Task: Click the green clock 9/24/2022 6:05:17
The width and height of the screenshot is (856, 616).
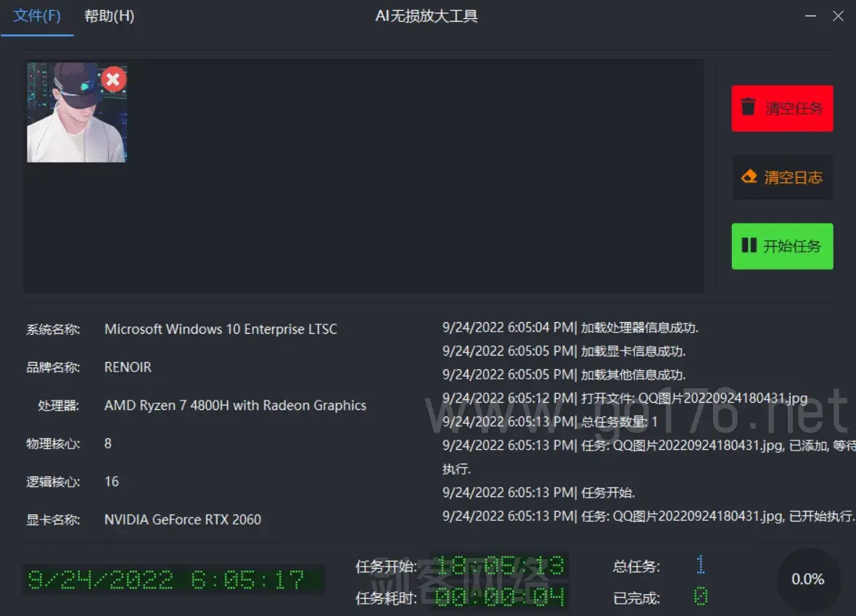Action: click(173, 580)
